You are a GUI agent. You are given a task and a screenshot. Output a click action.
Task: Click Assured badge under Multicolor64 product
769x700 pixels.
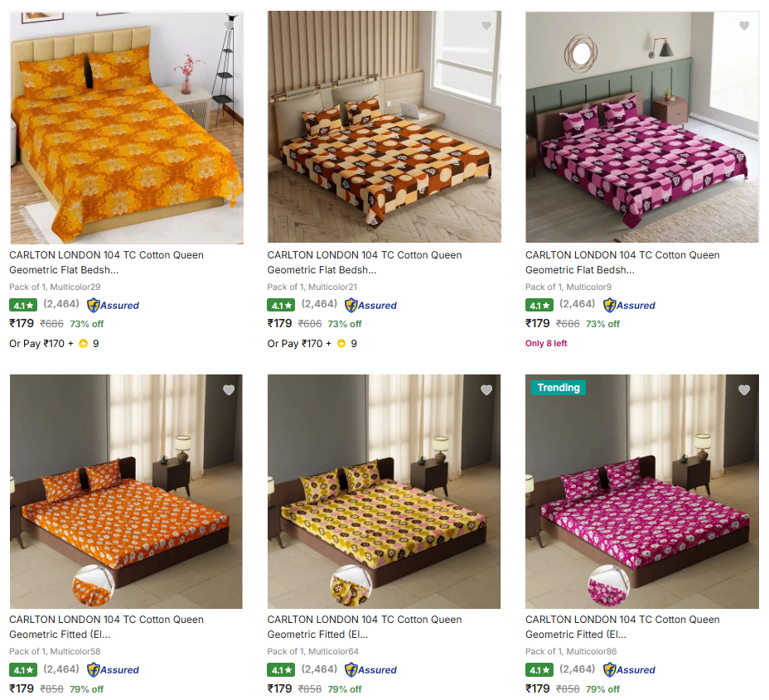click(371, 669)
